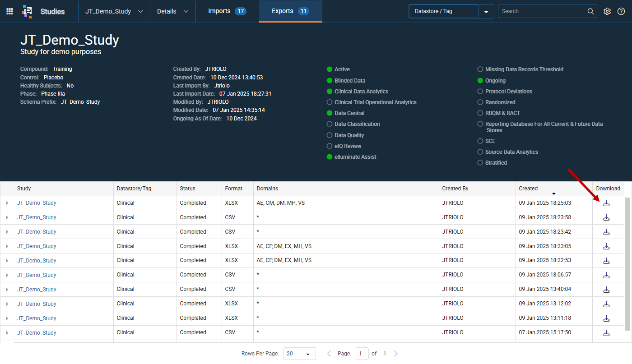Open JT_Demo_Study link in 18:06:57 row

37,275
